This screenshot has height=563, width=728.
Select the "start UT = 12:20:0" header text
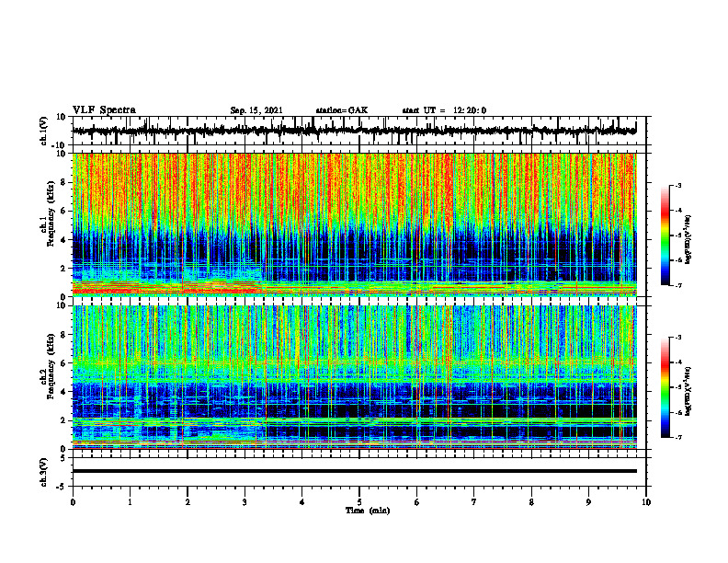click(x=444, y=110)
